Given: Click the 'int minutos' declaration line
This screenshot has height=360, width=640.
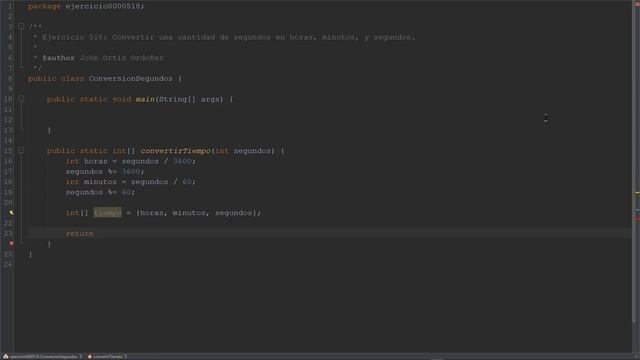Looking at the screenshot, I should coord(131,182).
